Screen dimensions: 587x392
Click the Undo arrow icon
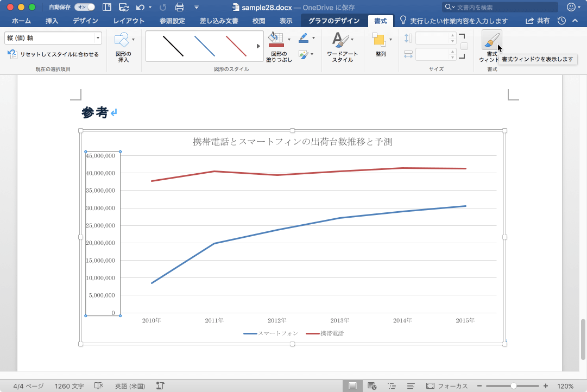point(141,7)
